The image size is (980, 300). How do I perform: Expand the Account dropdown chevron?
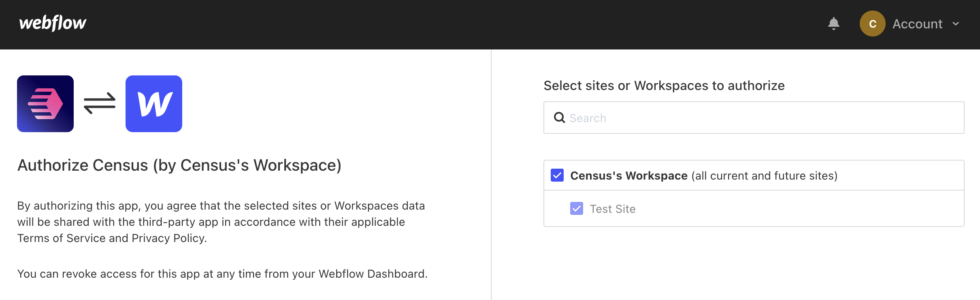956,24
